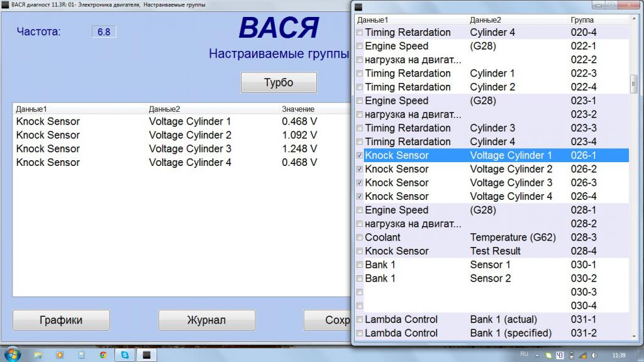644x362 pixels.
Task: Open the Windows Start menu
Action: click(x=13, y=354)
